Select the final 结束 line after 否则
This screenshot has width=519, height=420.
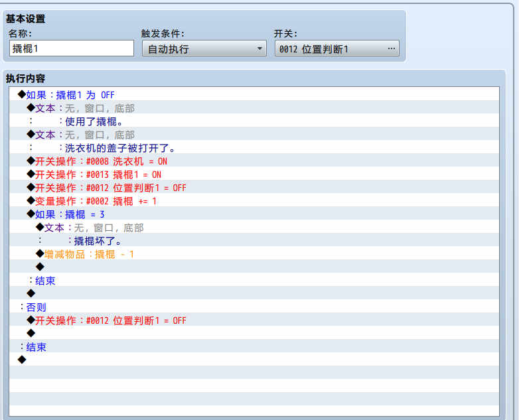point(254,347)
